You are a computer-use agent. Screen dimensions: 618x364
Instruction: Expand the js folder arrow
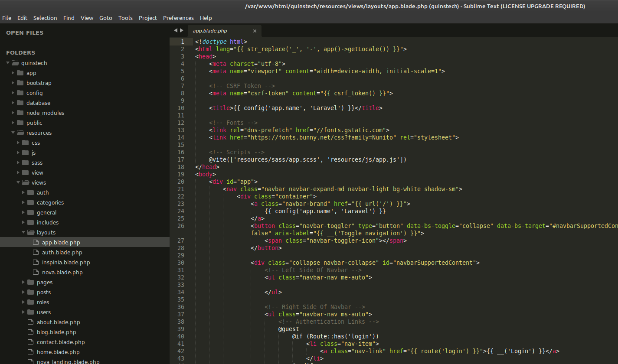click(x=18, y=153)
